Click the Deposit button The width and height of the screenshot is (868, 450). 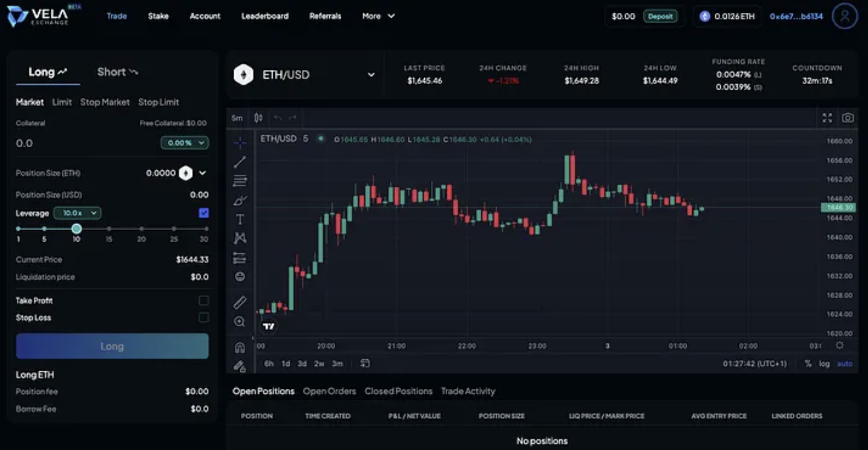(x=660, y=16)
